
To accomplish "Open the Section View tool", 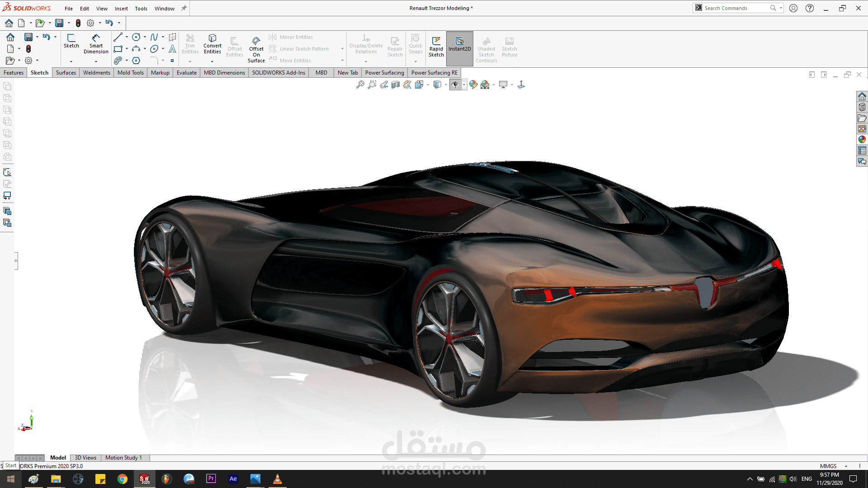I will (x=396, y=84).
